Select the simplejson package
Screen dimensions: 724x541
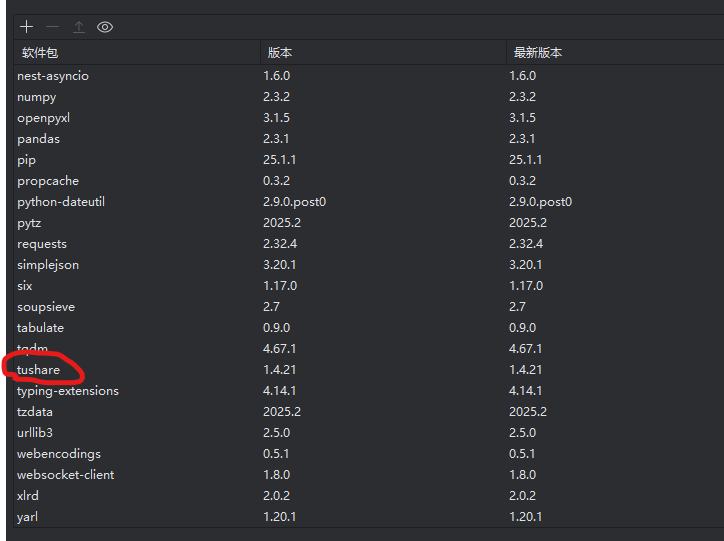pyautogui.click(x=48, y=265)
